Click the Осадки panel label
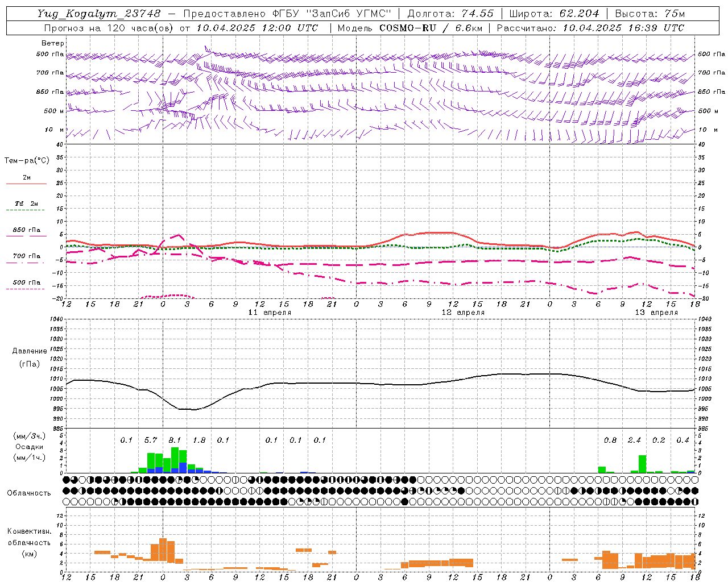The width and height of the screenshot is (728, 582). click(x=30, y=447)
